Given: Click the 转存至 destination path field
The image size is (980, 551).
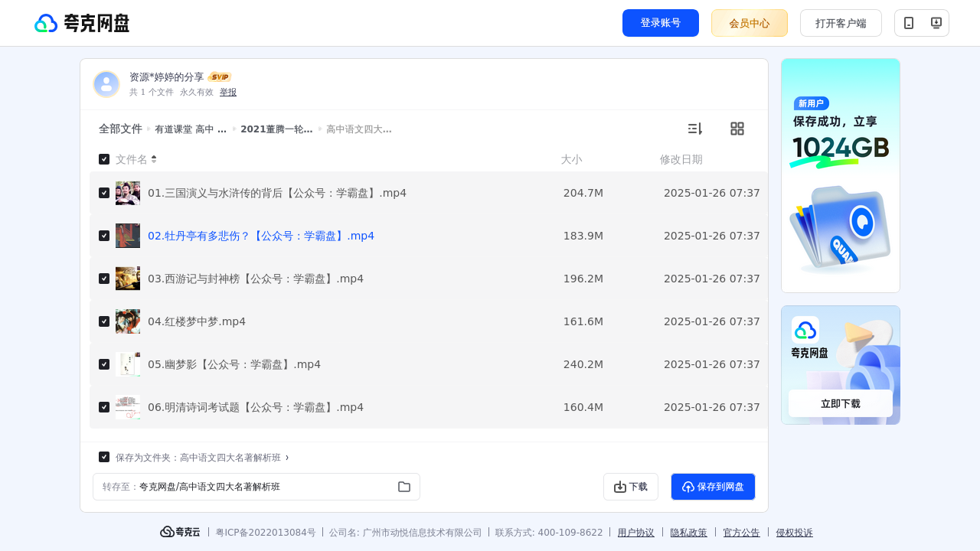Looking at the screenshot, I should point(256,487).
